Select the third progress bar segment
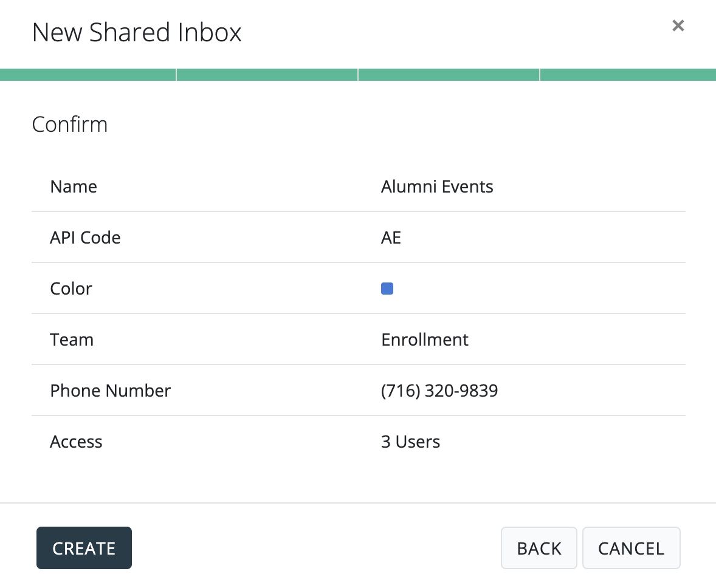The width and height of the screenshot is (716, 588). coord(449,75)
